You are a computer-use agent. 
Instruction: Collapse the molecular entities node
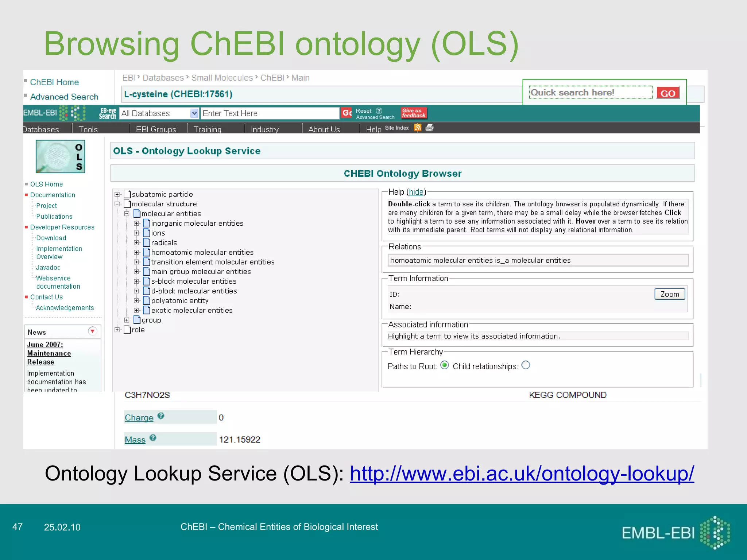127,214
